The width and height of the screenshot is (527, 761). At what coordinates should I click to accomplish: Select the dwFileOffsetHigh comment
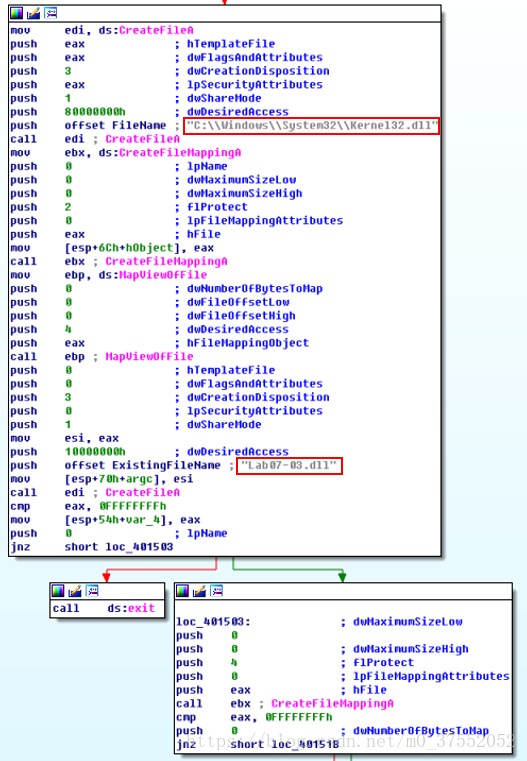point(241,315)
